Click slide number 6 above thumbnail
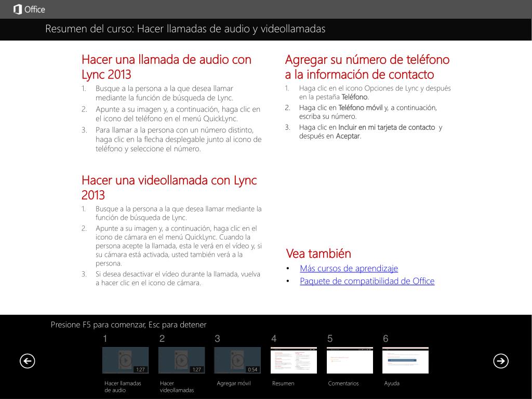The height and width of the screenshot is (399, 532). coord(385,339)
